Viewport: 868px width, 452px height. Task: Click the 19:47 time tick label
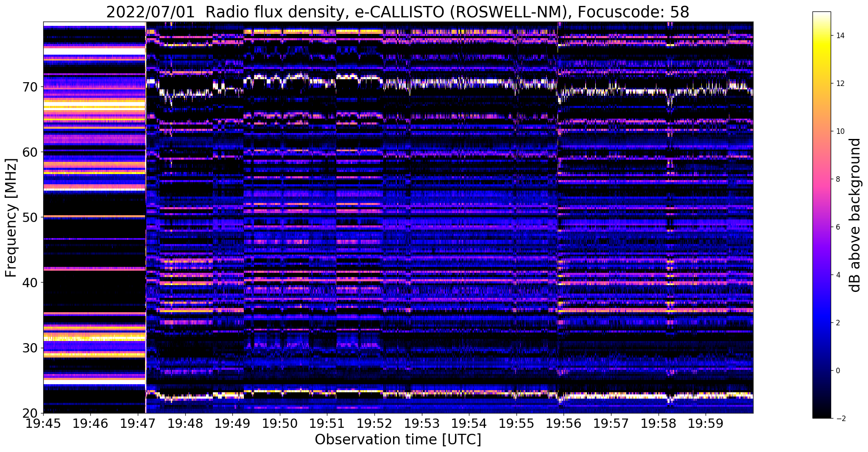tap(138, 423)
